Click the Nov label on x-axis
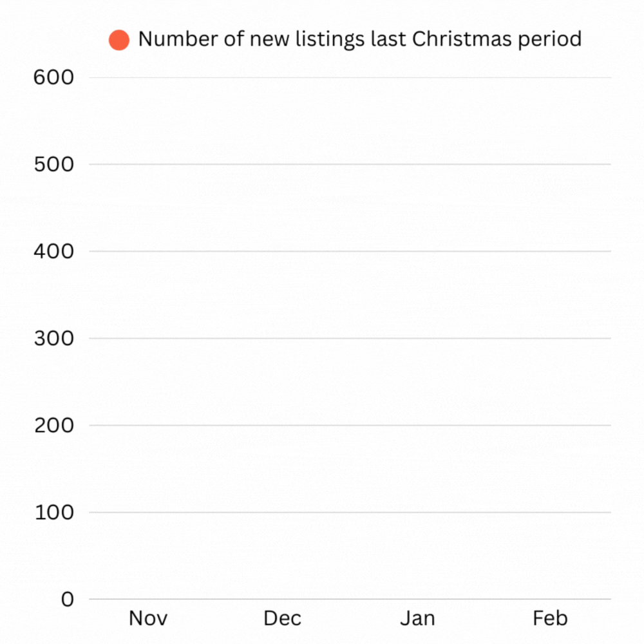The image size is (644, 644). pos(148,619)
